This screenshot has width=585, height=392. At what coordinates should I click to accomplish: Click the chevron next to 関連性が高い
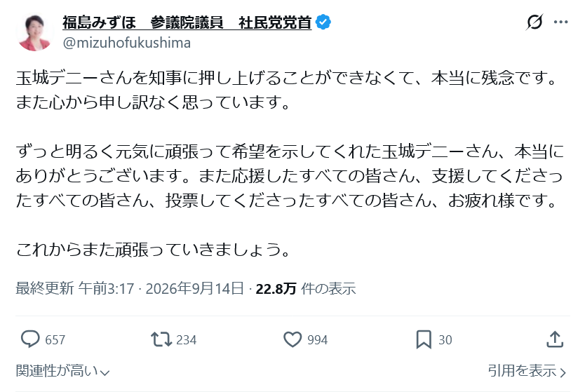(105, 372)
